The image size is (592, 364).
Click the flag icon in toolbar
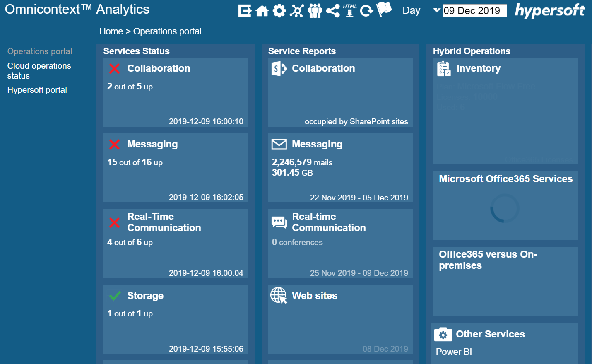[384, 9]
